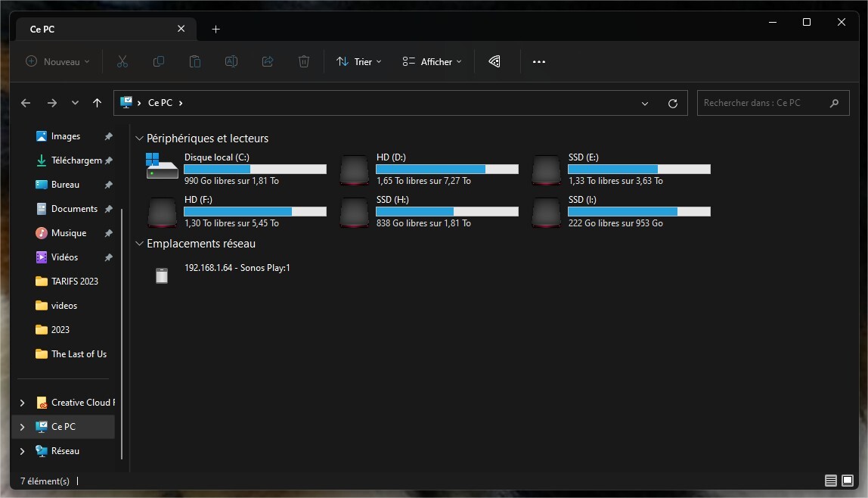The image size is (868, 498).
Task: Switch to details view icon in status bar
Action: click(x=831, y=481)
